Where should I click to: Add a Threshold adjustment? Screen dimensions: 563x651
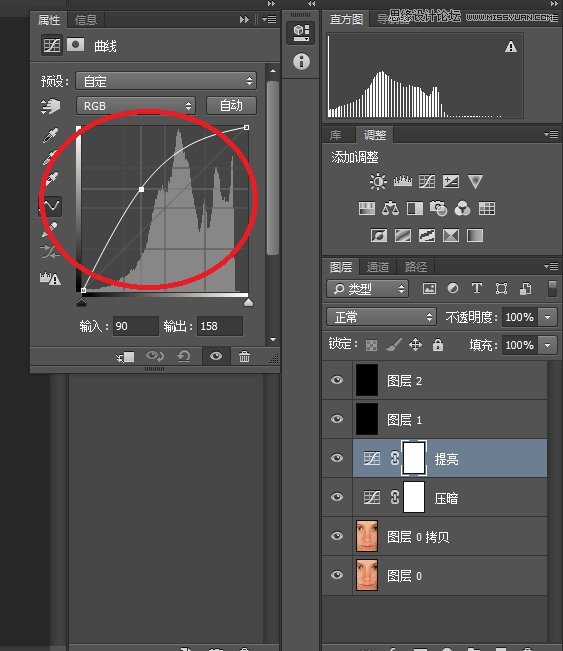coord(427,235)
